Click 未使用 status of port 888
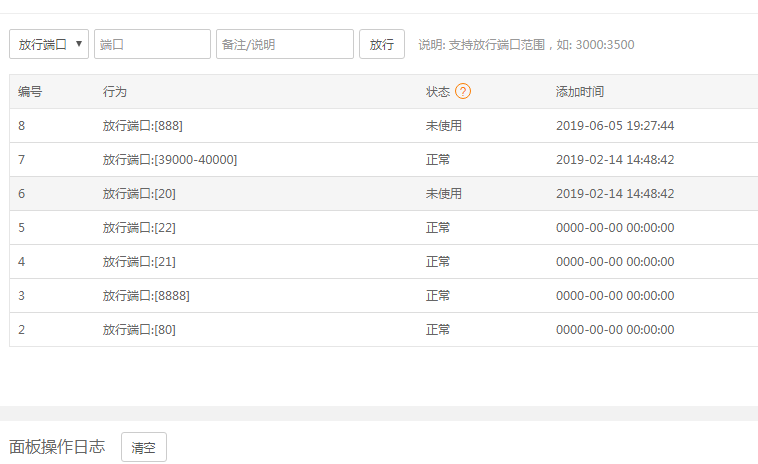Screen dimensions: 758x464 444,126
